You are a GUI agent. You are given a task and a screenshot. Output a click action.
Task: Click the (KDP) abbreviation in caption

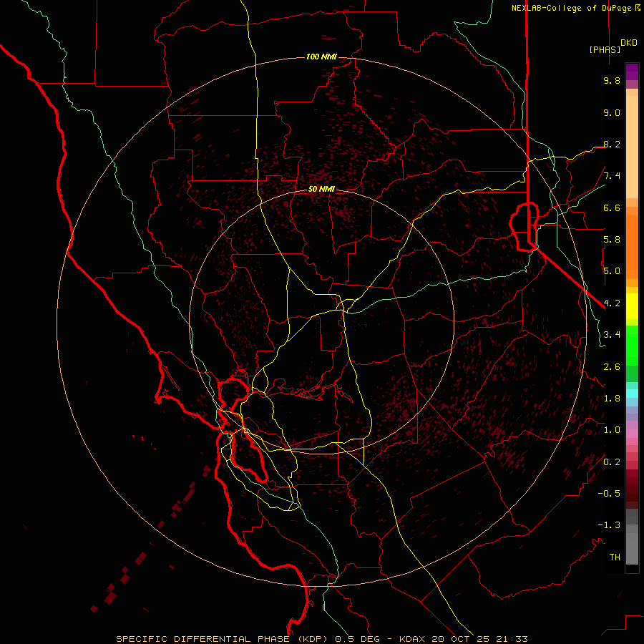(313, 639)
